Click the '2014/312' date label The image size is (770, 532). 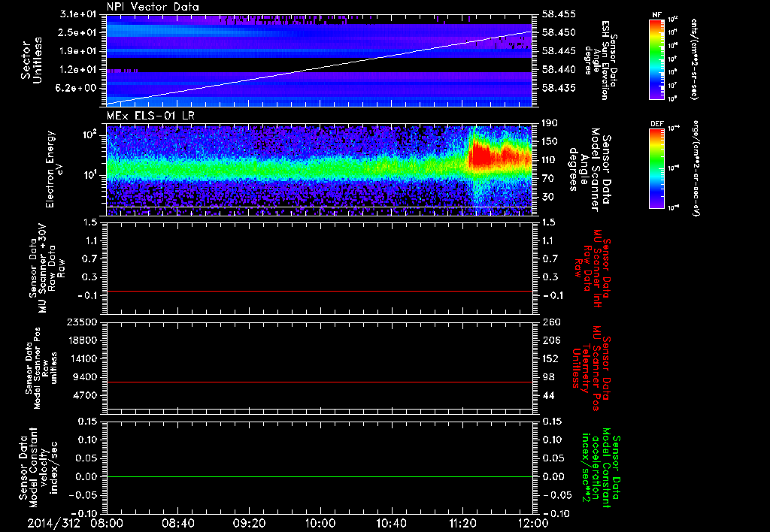coord(53,523)
